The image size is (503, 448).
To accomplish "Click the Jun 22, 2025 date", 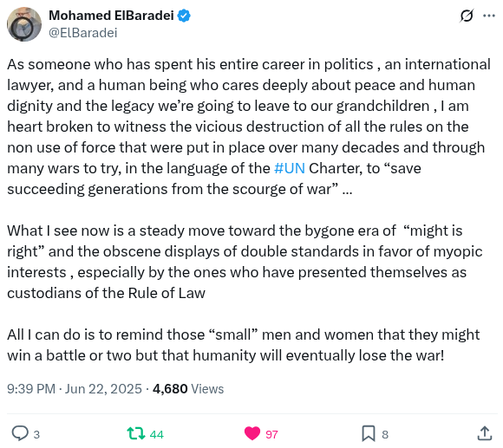I will [103, 389].
